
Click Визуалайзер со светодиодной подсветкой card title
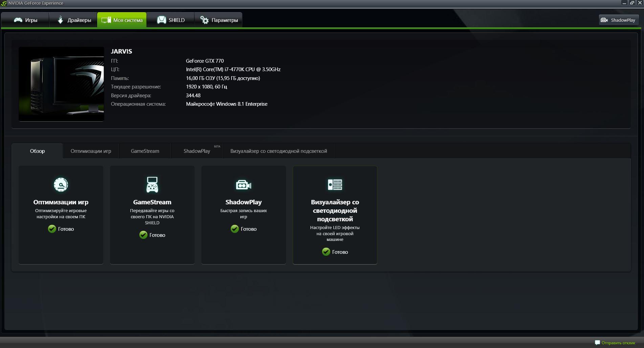[335, 210]
